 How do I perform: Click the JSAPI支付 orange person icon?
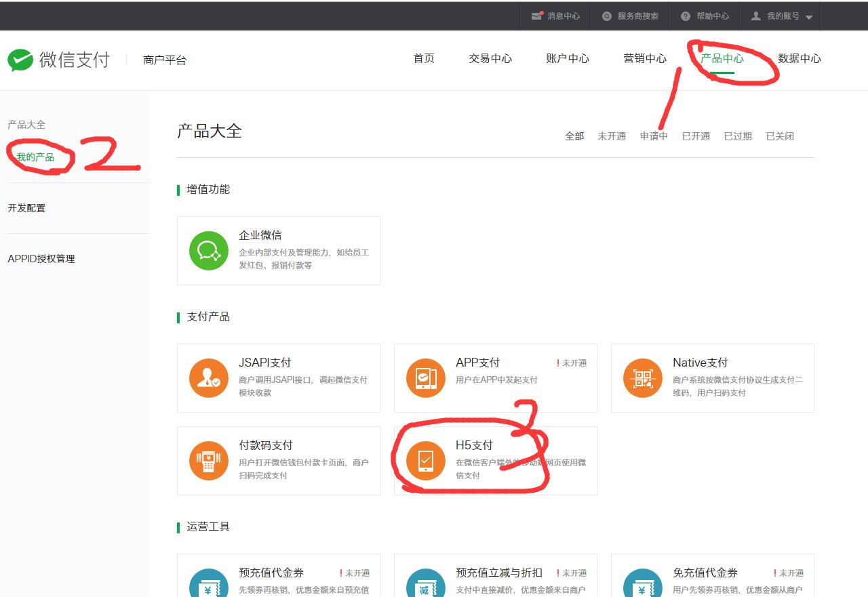(209, 378)
